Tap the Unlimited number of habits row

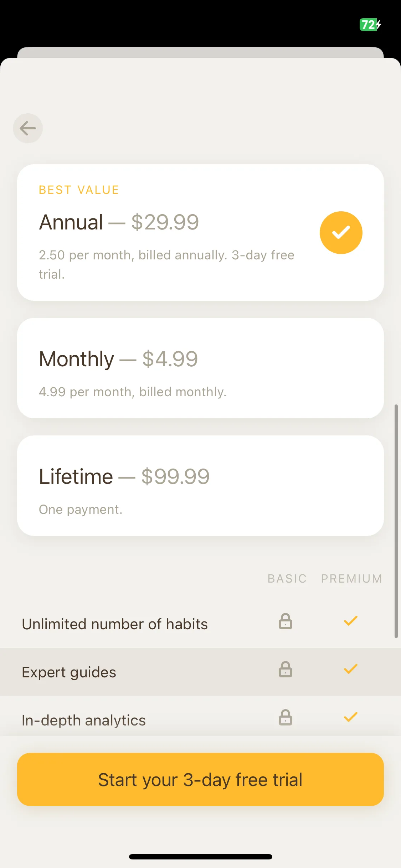tap(200, 624)
